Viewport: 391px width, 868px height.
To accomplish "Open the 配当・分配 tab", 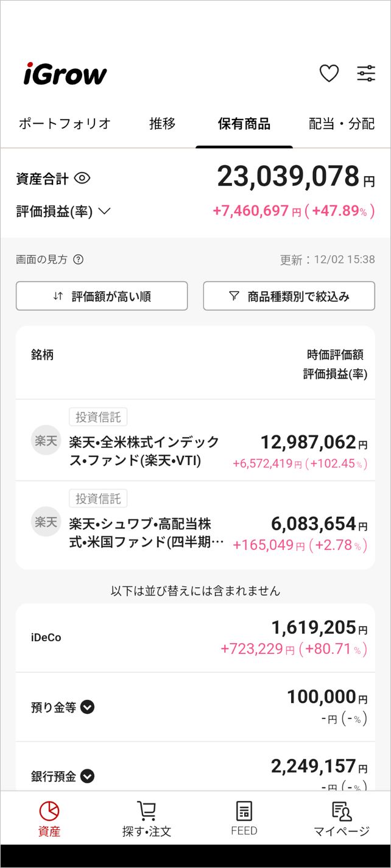I will pyautogui.click(x=342, y=124).
